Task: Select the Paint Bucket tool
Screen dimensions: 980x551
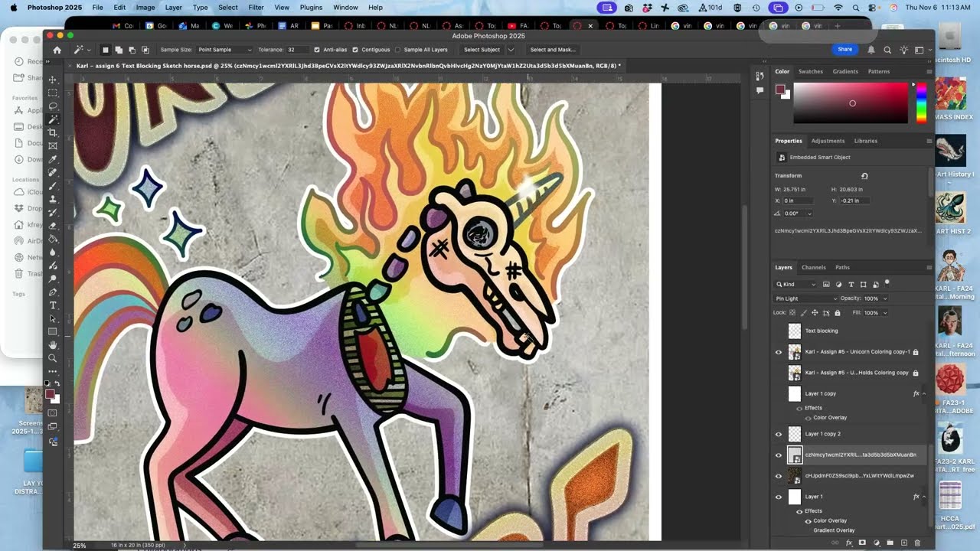Action: (53, 239)
